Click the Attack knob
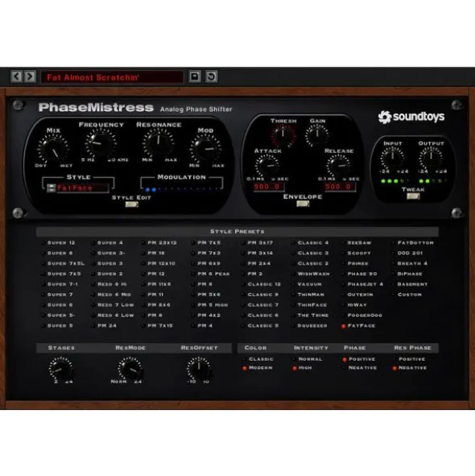The image size is (475, 476). 267,166
